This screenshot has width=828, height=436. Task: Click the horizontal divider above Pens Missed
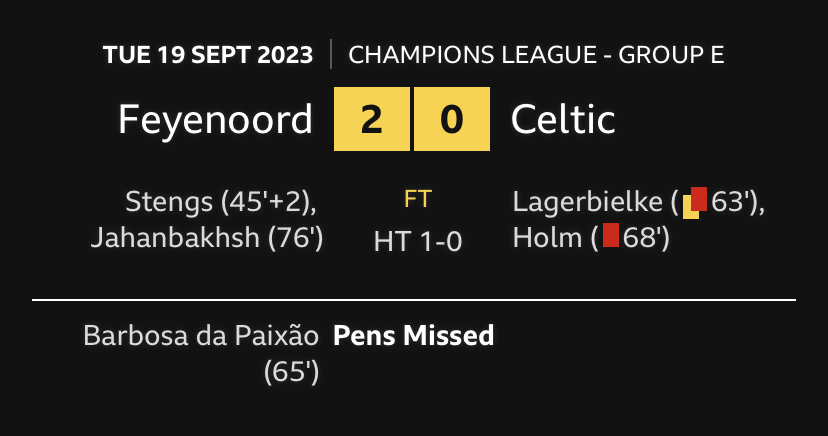coord(414,299)
